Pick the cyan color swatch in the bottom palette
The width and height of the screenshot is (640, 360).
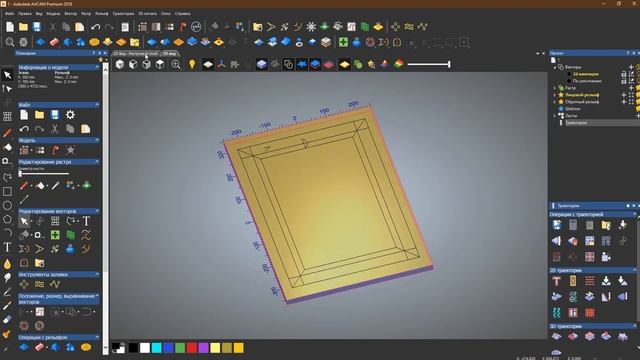pos(156,348)
